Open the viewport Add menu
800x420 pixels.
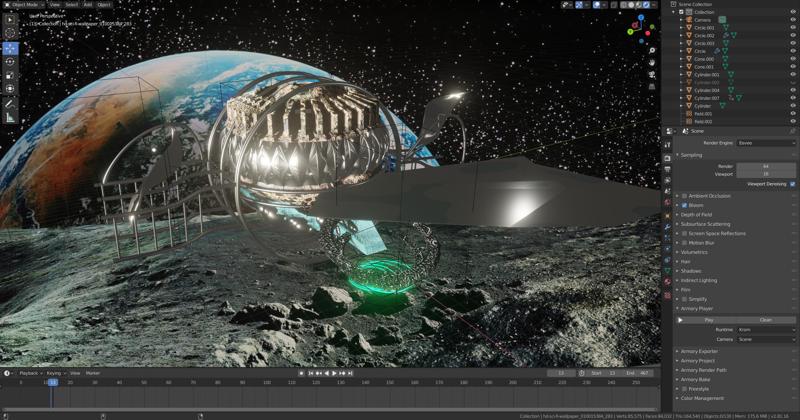coord(88,5)
